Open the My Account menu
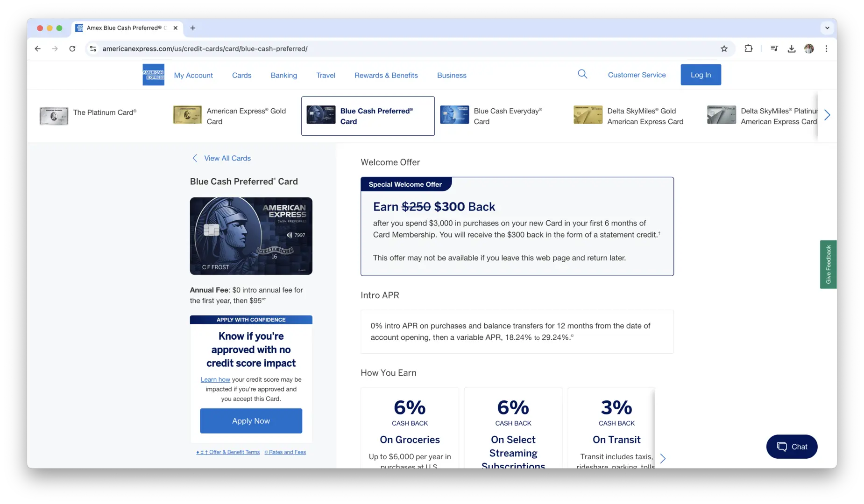This screenshot has height=504, width=864. point(193,75)
